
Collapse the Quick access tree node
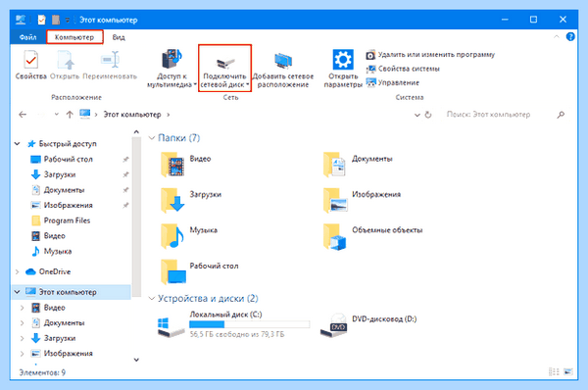[18, 144]
